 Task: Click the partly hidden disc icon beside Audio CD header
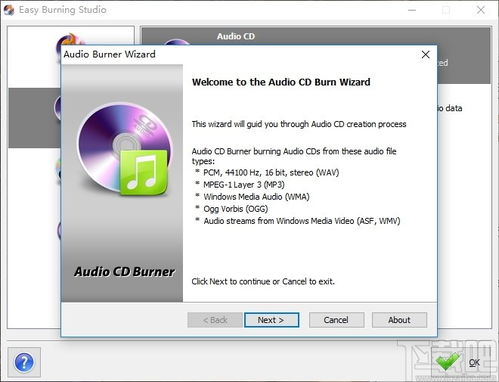click(x=176, y=42)
